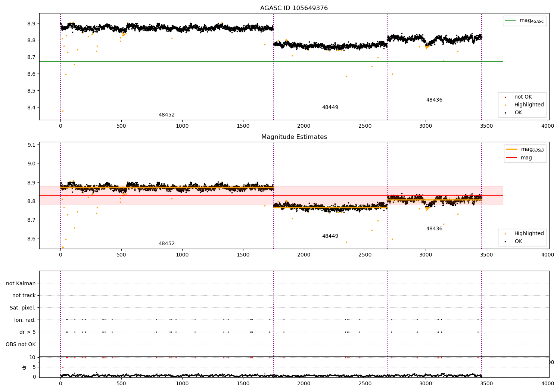
Task: Click the 48436 label in middle plot
Action: tap(434, 229)
